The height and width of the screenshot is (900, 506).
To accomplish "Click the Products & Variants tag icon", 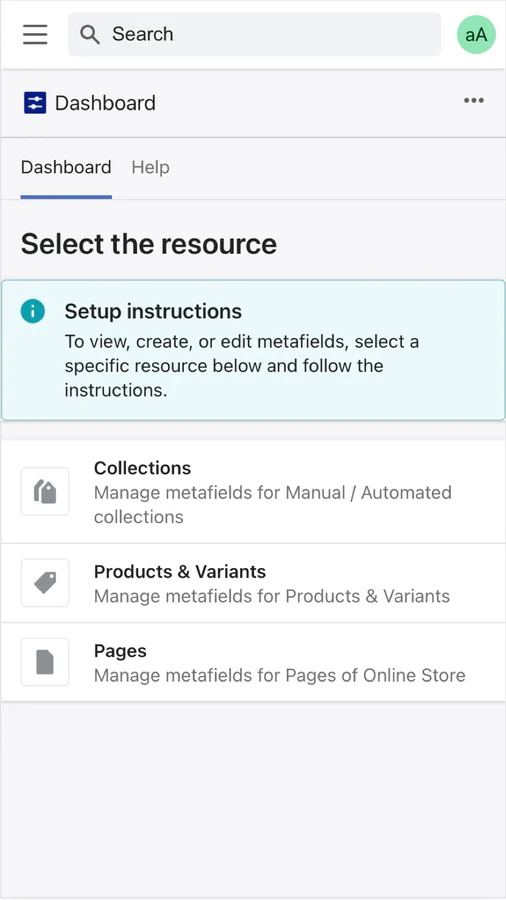I will point(45,583).
